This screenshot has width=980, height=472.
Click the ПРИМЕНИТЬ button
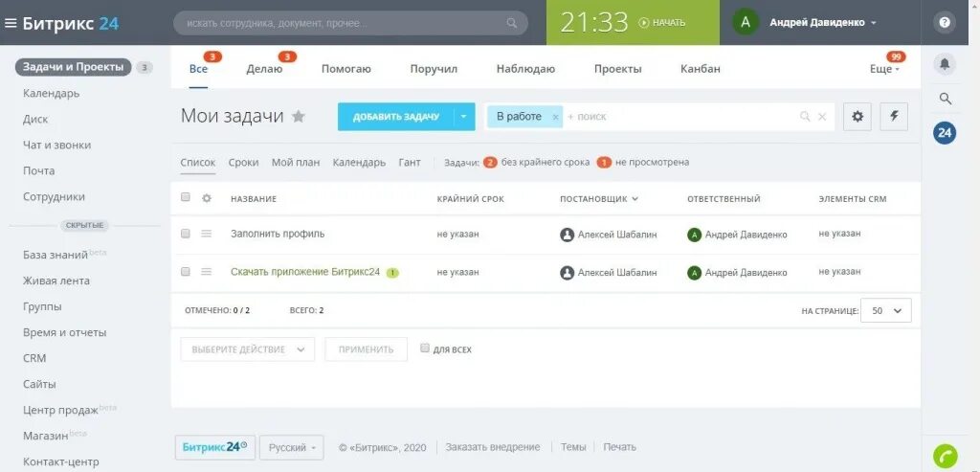coord(367,349)
